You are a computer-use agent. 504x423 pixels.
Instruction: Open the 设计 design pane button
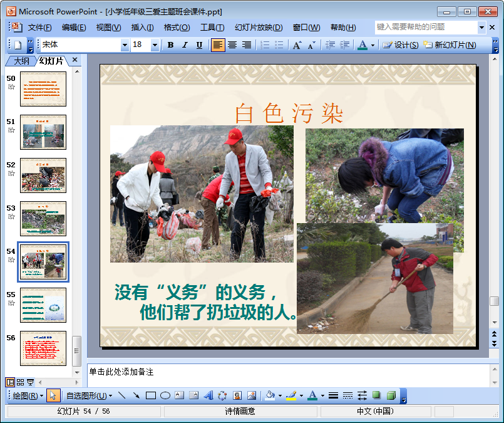coord(401,45)
